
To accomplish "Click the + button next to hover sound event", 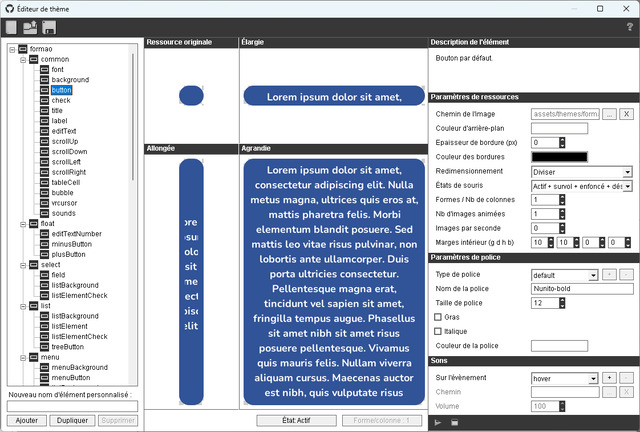I will (609, 378).
